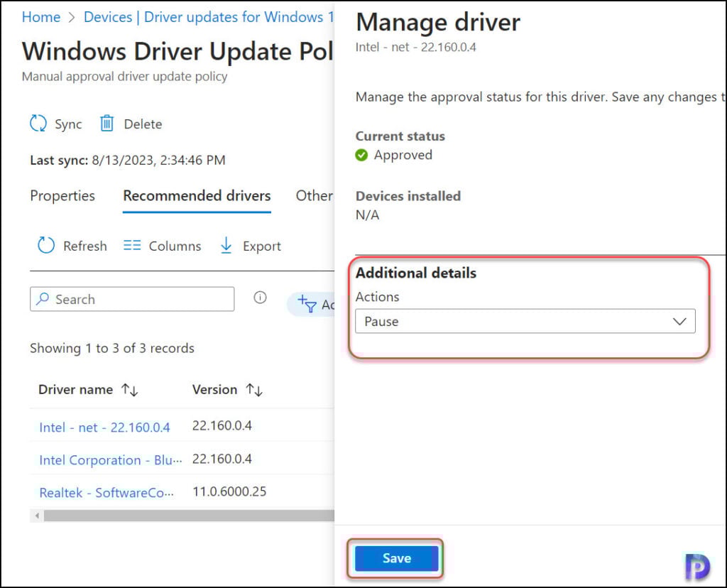The height and width of the screenshot is (588, 727).
Task: Click the Delete trash can icon
Action: [x=106, y=124]
